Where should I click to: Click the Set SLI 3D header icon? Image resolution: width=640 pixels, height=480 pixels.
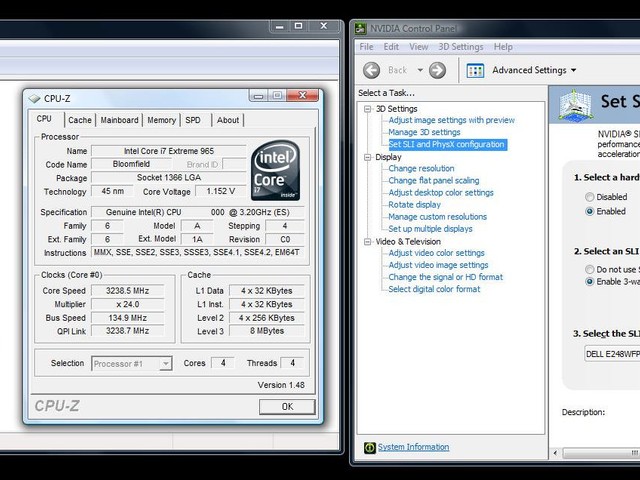[x=575, y=105]
